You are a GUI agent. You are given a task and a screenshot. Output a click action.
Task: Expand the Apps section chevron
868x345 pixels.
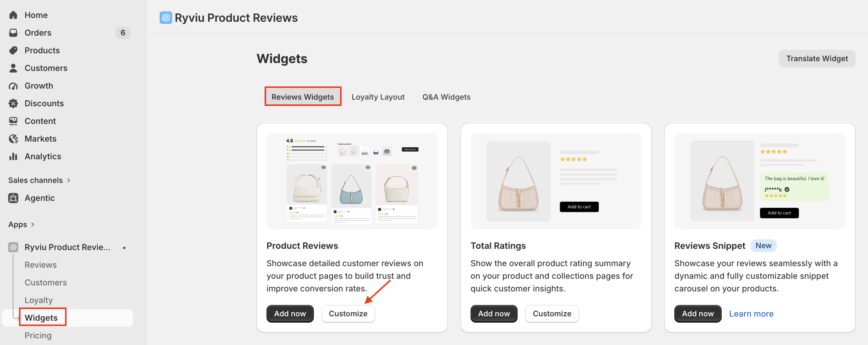(x=33, y=225)
